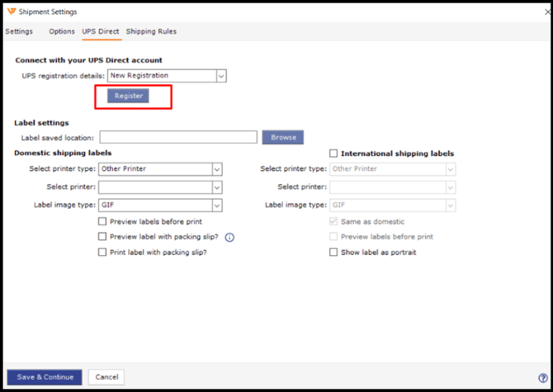The height and width of the screenshot is (392, 553).
Task: Expand domestic Label image type dropdown
Action: 217,205
